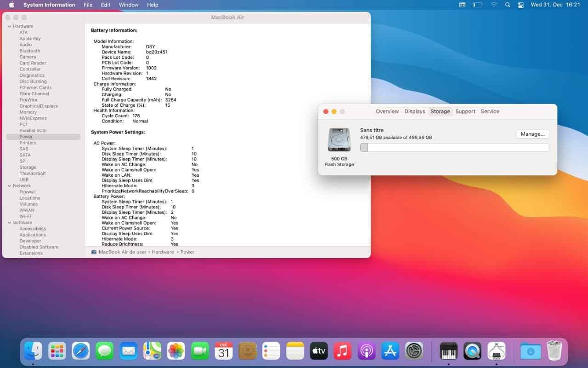The width and height of the screenshot is (588, 368).
Task: Open App Store in Dock
Action: point(390,351)
